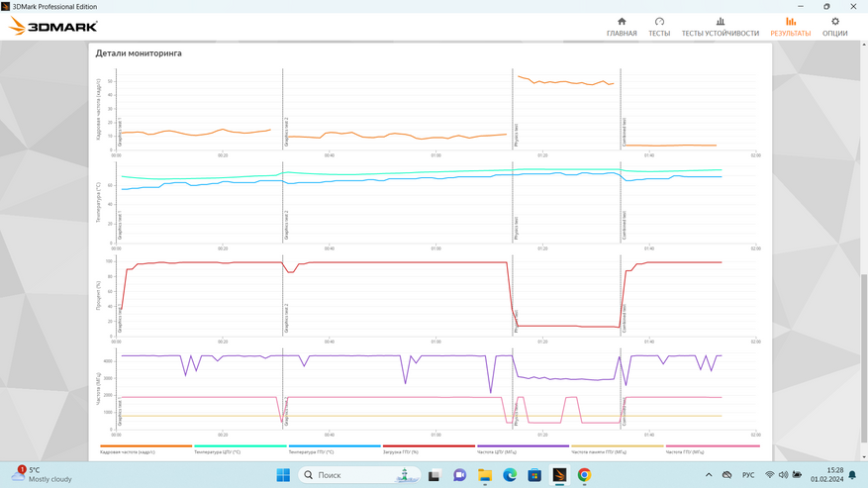Click the red Загрузка ГПУ legend swatch
The image size is (868, 488).
coord(429,446)
